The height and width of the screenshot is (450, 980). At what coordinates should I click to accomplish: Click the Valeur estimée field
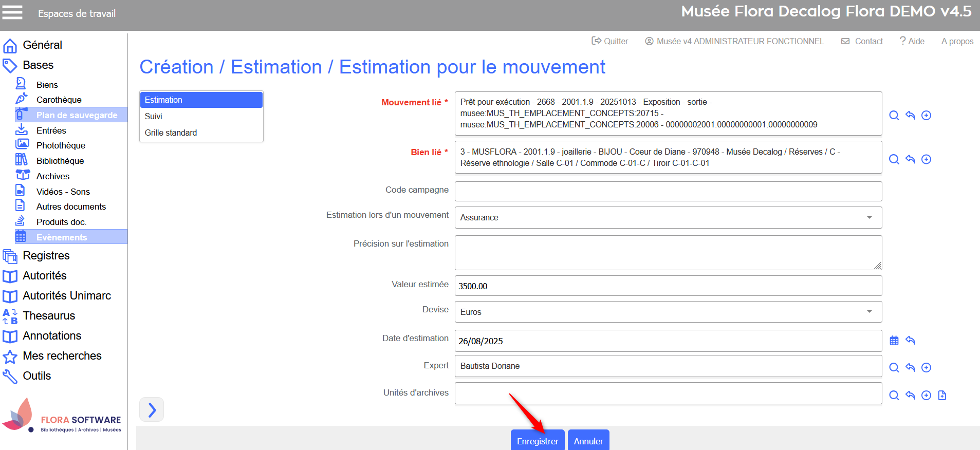coord(668,286)
